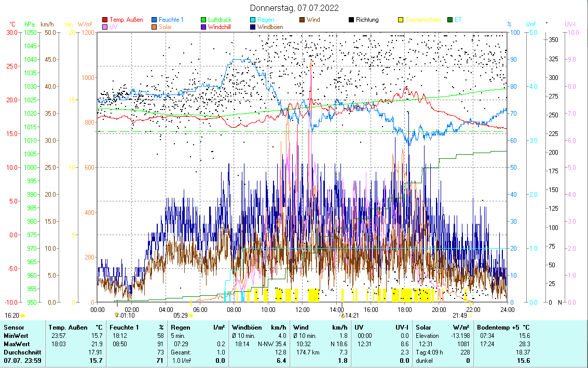
Task: Click the UV max value 8.6
Action: [x=405, y=344]
